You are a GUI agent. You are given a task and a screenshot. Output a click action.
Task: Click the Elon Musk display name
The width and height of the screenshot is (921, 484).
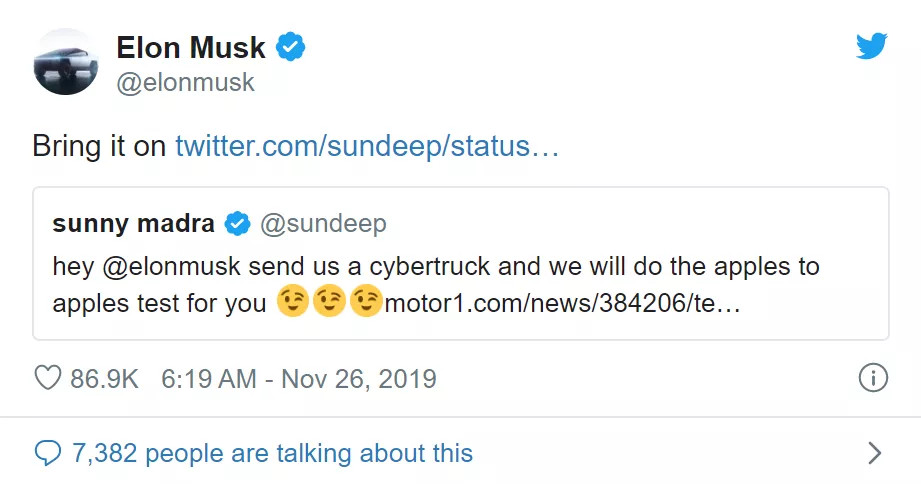pyautogui.click(x=191, y=48)
